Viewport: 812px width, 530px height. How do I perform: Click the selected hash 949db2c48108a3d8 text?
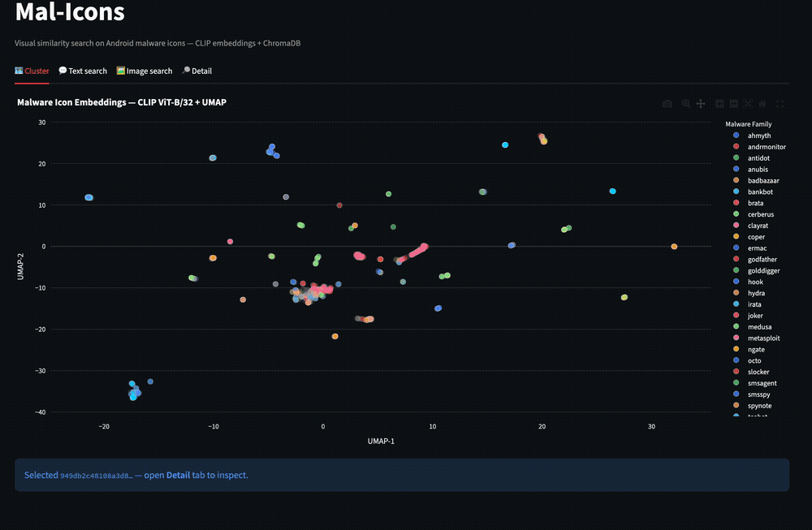(97, 476)
